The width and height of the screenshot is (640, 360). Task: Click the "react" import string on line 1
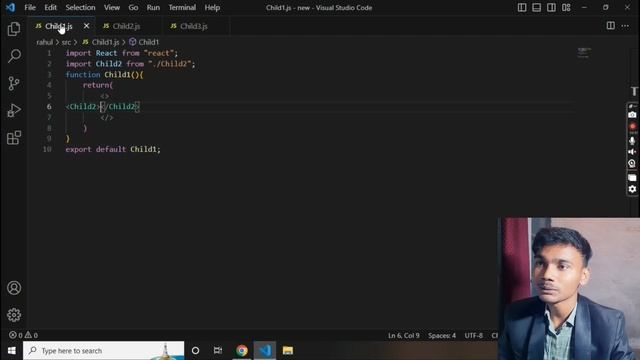[159, 53]
